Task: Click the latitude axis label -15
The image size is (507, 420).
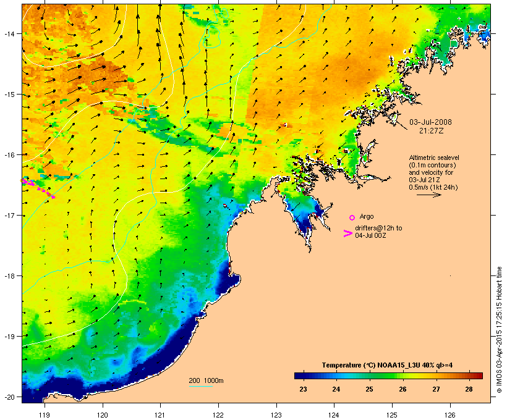Action: click(9, 94)
